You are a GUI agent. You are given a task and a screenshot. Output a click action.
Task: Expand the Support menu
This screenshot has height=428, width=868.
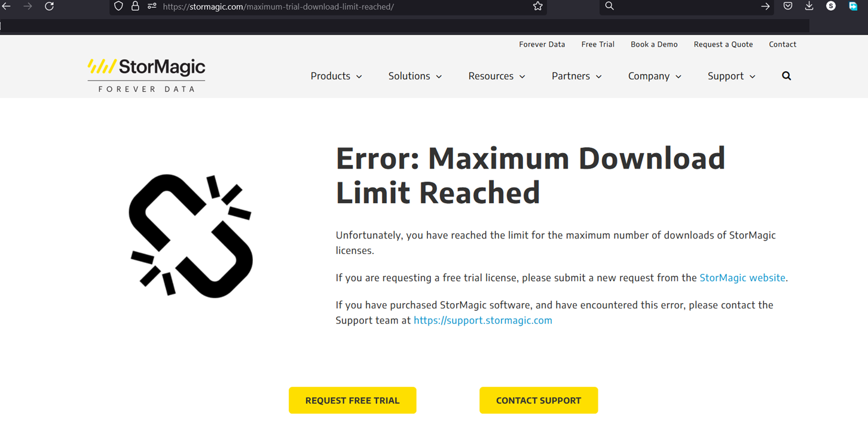[x=732, y=76]
